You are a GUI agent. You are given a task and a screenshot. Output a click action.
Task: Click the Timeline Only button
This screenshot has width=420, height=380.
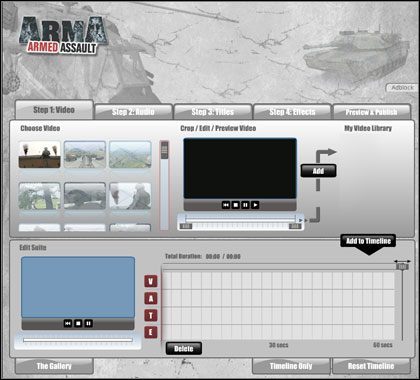[x=291, y=366]
